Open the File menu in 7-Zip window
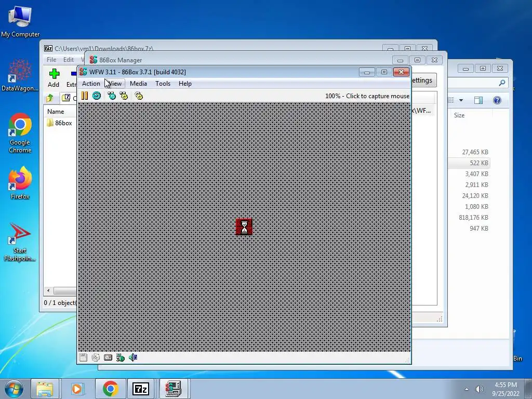Viewport: 532px width, 399px height. (51, 60)
